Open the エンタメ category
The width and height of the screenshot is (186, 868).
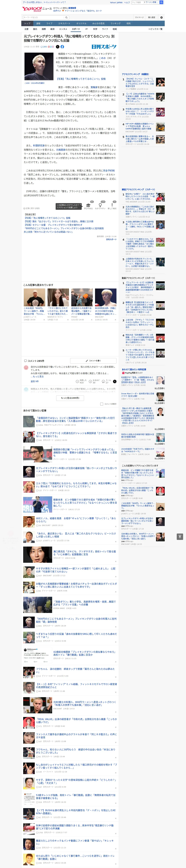[63, 29]
